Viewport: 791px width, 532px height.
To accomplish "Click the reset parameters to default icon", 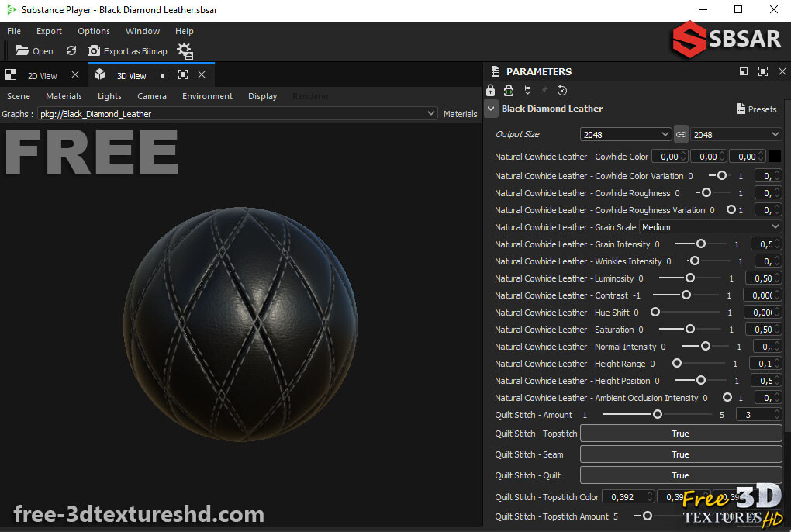I will coord(563,91).
